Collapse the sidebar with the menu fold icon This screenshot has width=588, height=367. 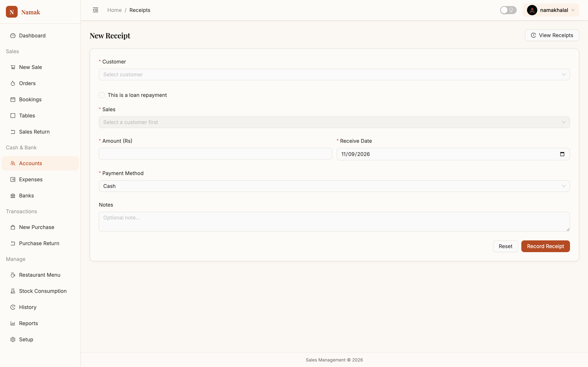coord(96,10)
